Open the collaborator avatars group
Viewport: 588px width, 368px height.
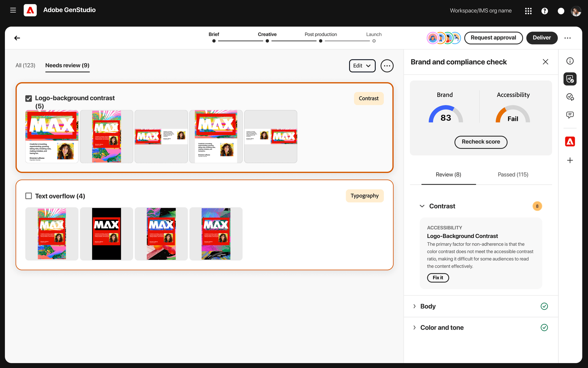[x=444, y=38]
